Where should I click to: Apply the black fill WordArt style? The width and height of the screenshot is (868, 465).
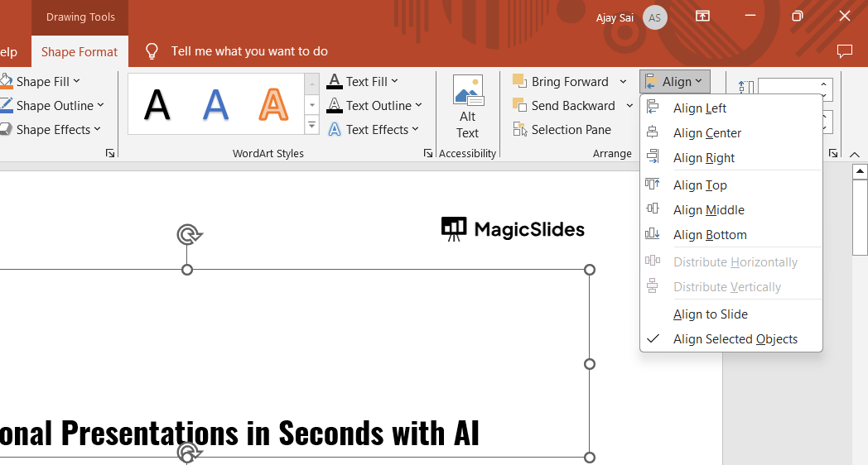[x=157, y=104]
